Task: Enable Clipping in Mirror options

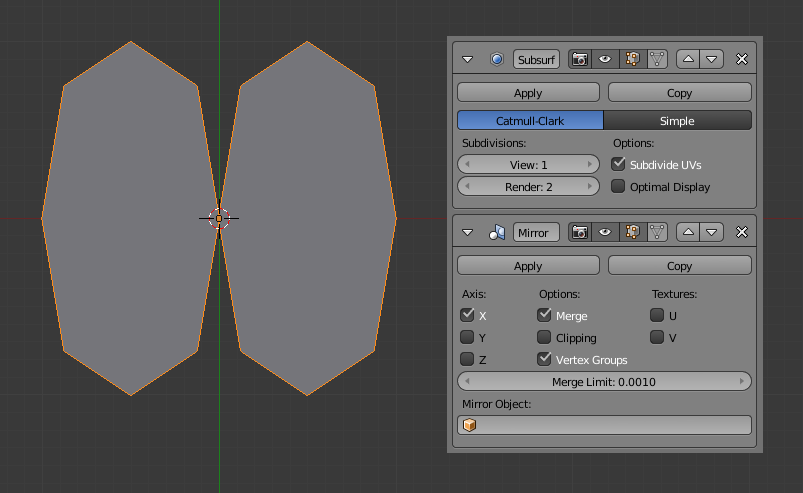Action: pos(544,338)
